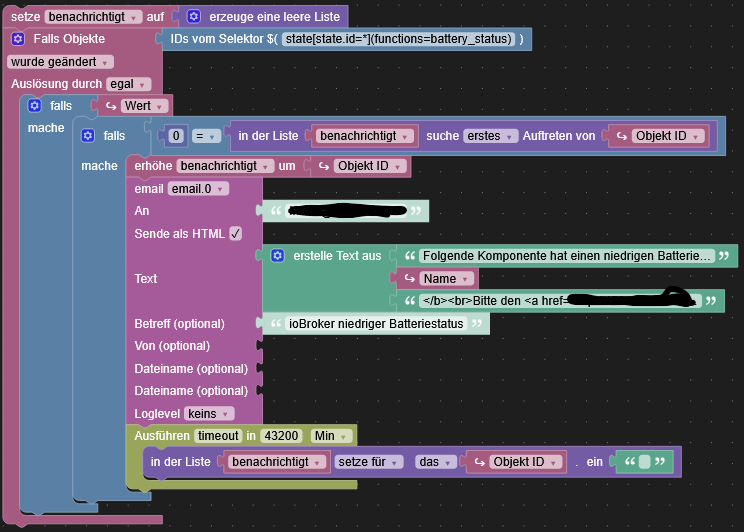Image resolution: width=744 pixels, height=532 pixels.
Task: Edit the redacted 'An' recipient text field
Action: 347,211
